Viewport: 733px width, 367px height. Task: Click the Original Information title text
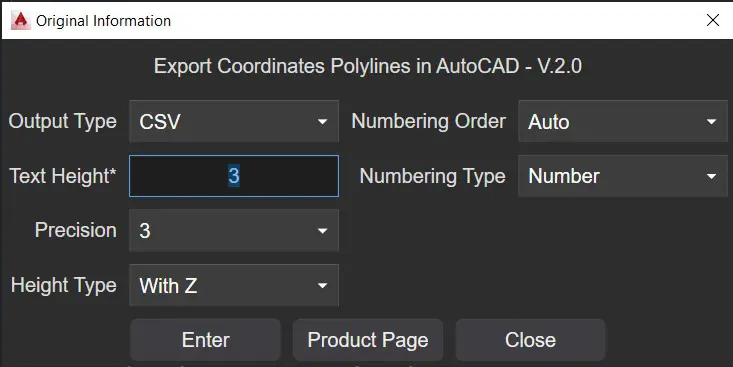(103, 21)
